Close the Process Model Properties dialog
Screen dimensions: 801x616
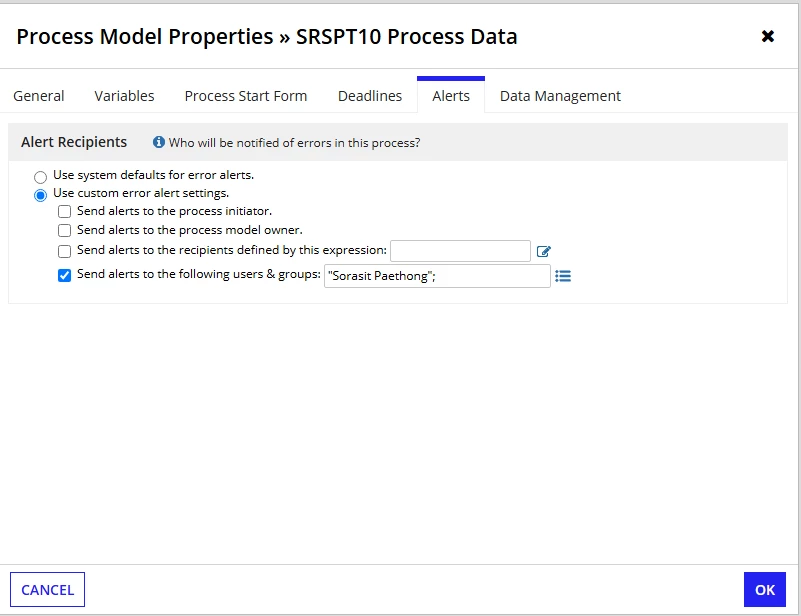(x=767, y=36)
